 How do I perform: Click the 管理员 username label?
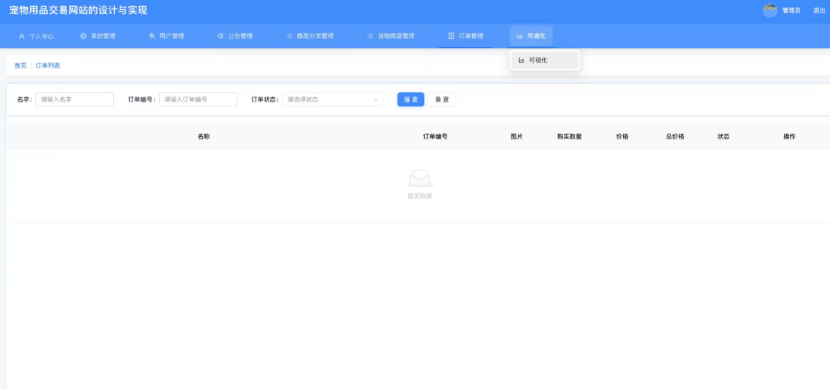[791, 11]
